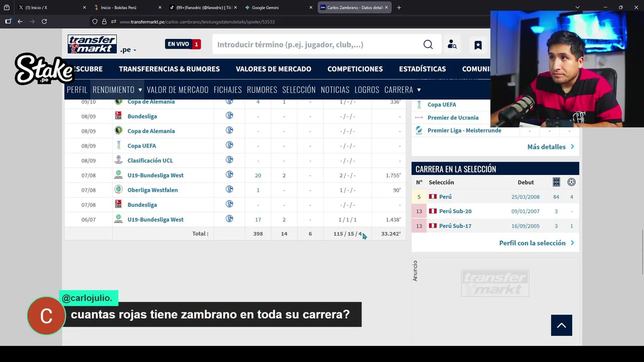Viewport: 644px width, 362px height.
Task: Click the 84 caps value for Perú
Action: click(556, 197)
